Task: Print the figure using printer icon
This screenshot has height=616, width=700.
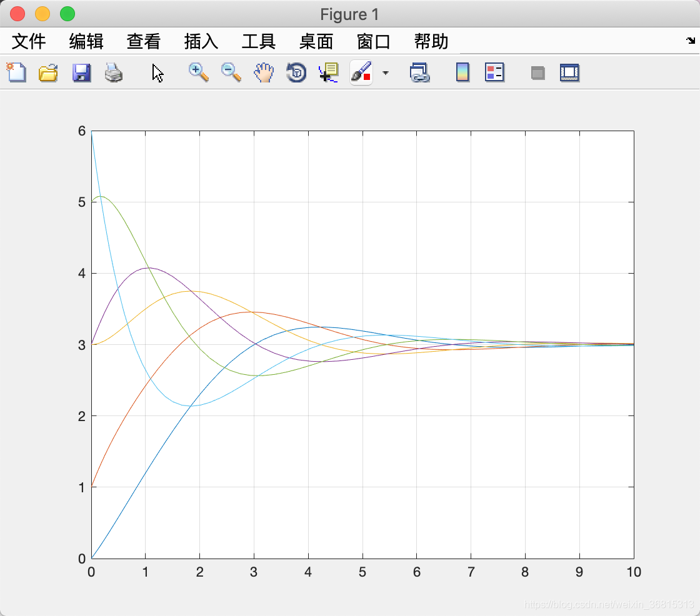Action: point(113,72)
